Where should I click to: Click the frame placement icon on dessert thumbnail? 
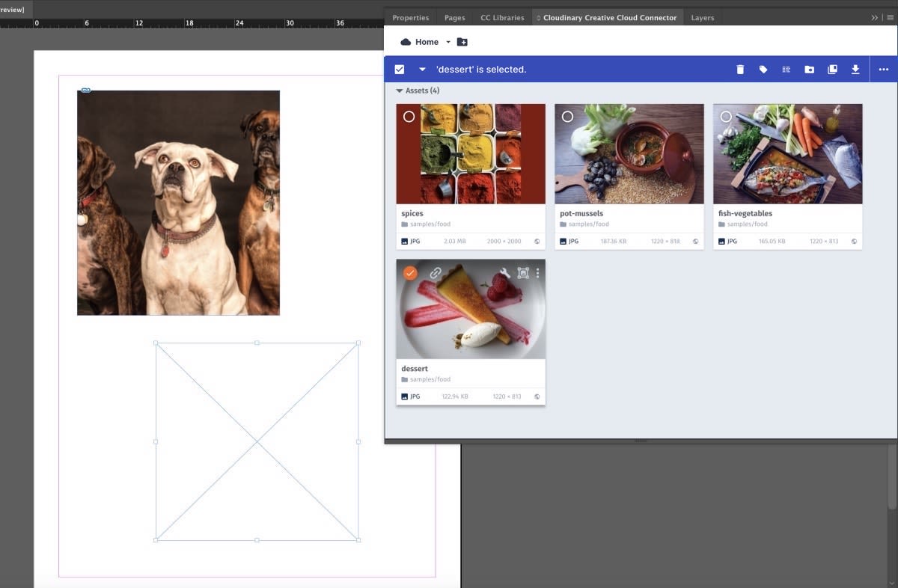pyautogui.click(x=522, y=273)
